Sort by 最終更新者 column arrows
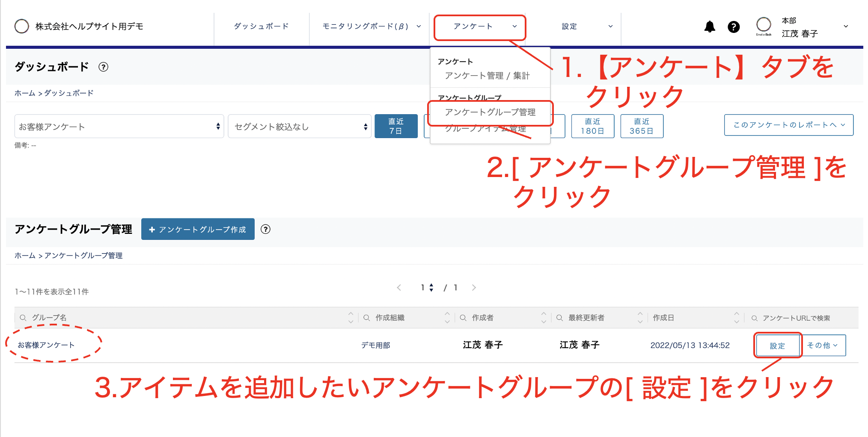Screen dimensions: 868x437 640,317
